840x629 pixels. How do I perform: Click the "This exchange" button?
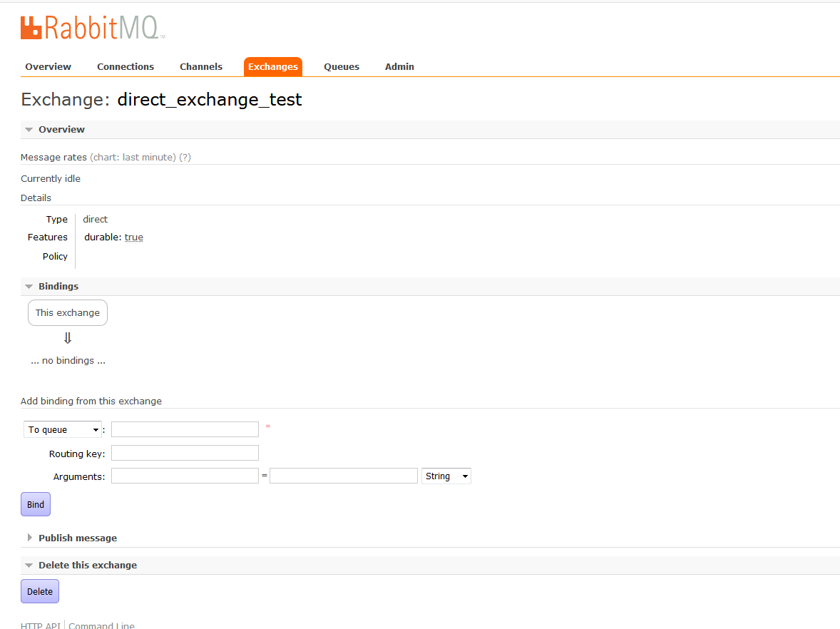click(67, 312)
